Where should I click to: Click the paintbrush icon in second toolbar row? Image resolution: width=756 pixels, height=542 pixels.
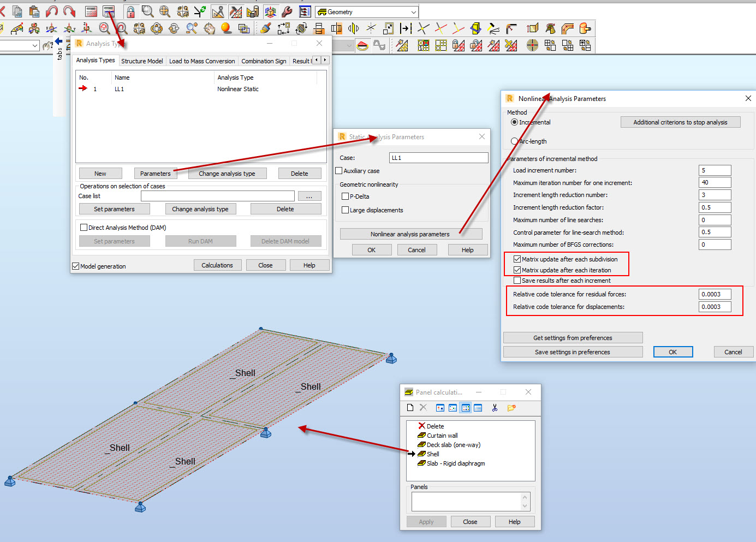[x=266, y=28]
